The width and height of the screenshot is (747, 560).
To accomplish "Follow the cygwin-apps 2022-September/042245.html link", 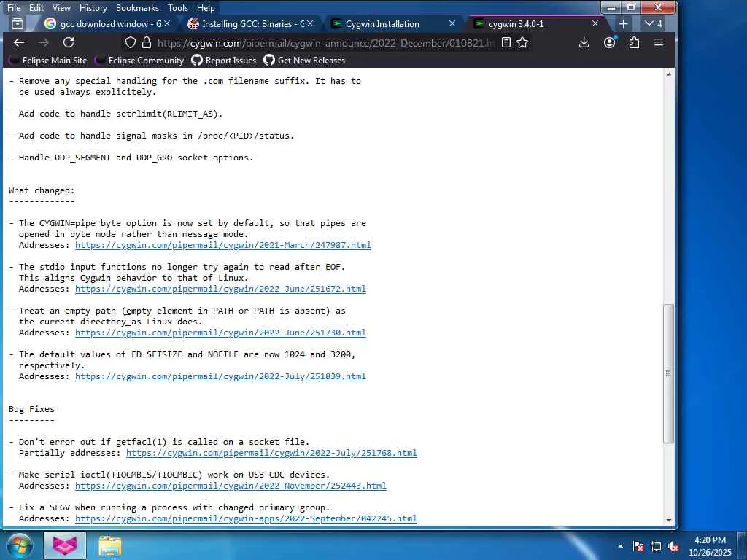I will click(x=246, y=518).
